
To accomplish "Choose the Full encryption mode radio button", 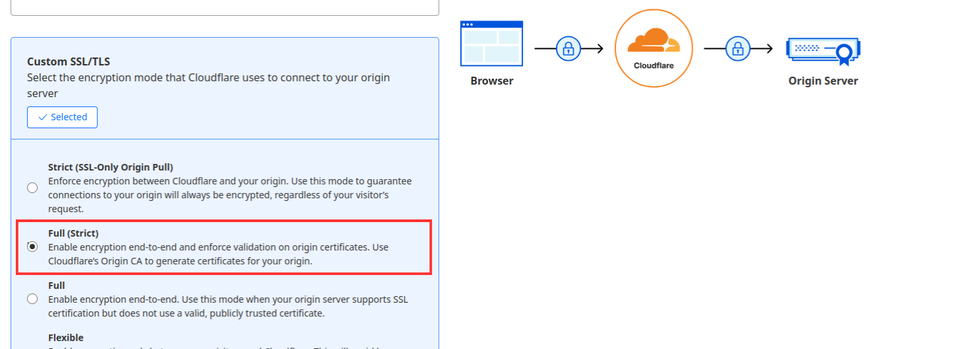I will [32, 299].
